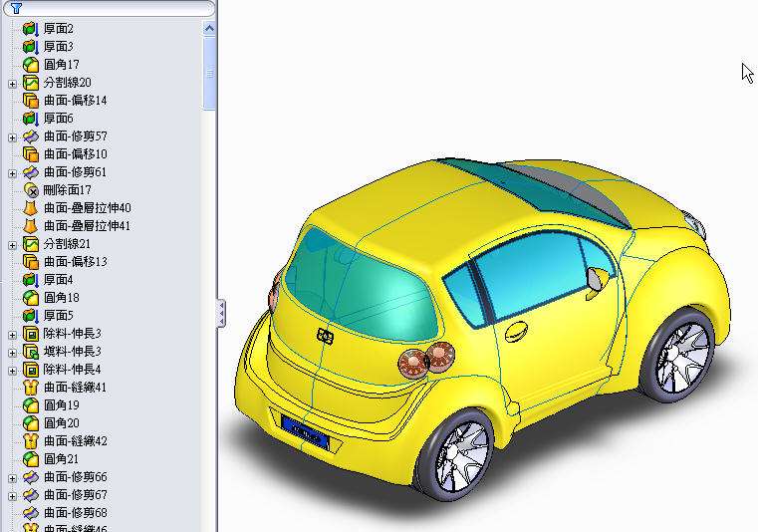Click the 曲面-疊層拉伸41 loft icon
Screen dimensions: 758x532
[31, 226]
